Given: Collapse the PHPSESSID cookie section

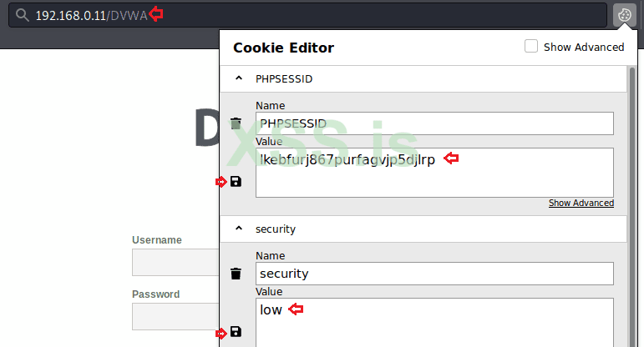Looking at the screenshot, I should (239, 78).
